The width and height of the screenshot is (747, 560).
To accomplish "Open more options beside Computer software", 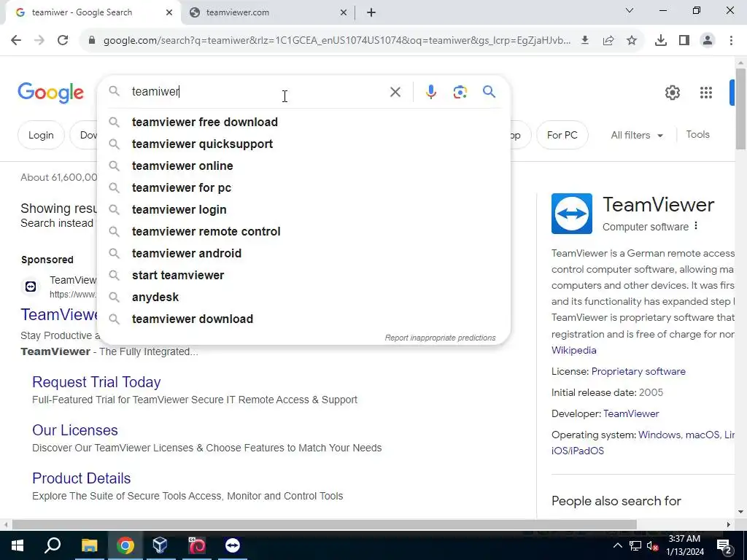I will 696,226.
